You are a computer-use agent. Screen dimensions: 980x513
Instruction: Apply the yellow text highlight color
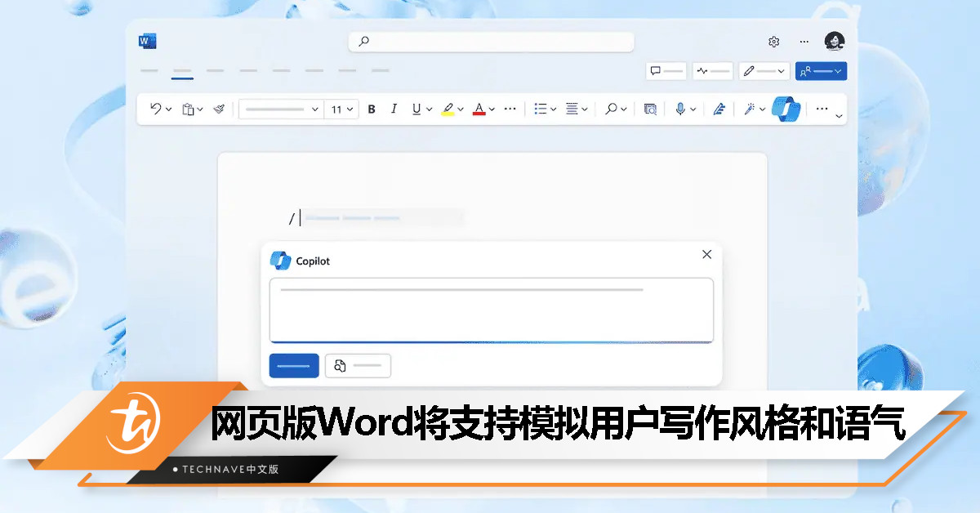448,109
